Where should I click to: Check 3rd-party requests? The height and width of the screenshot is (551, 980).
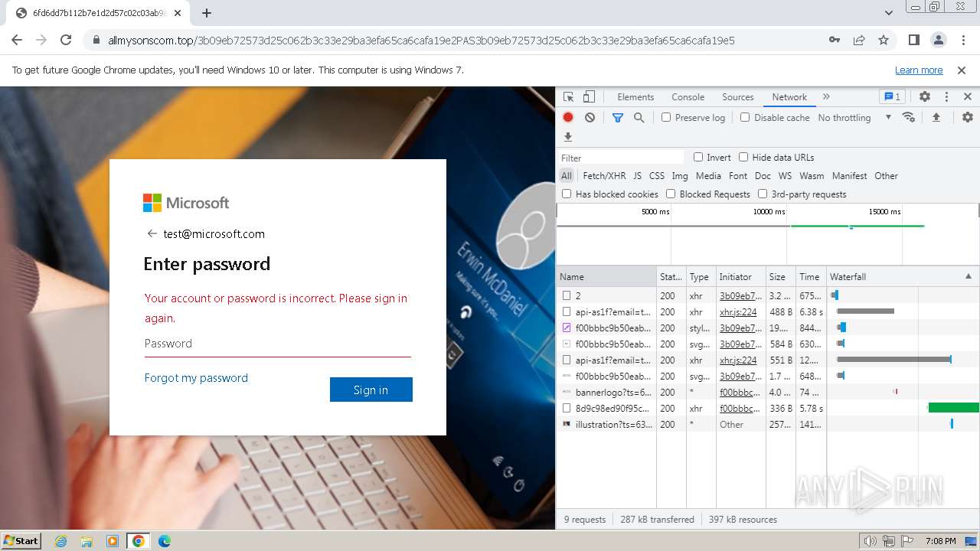pos(763,194)
